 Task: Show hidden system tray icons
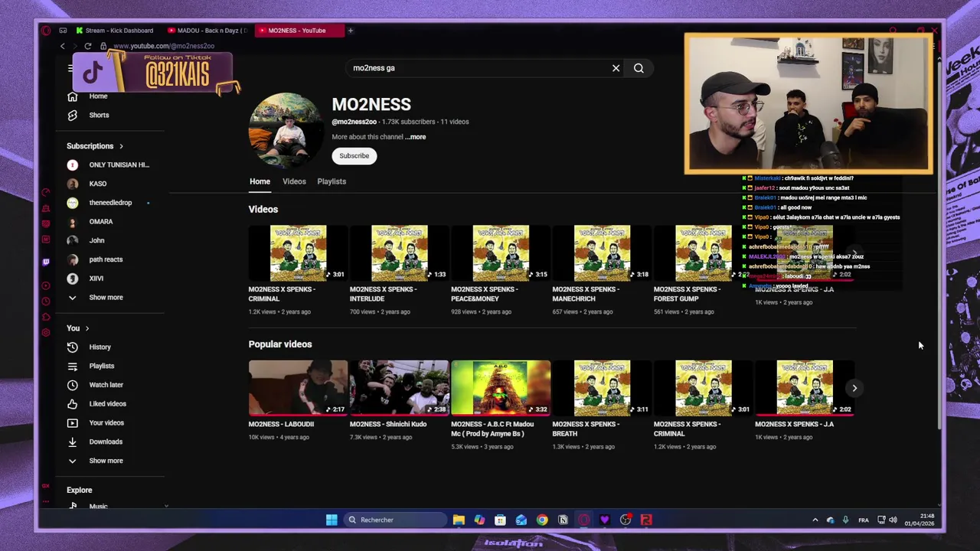[815, 520]
